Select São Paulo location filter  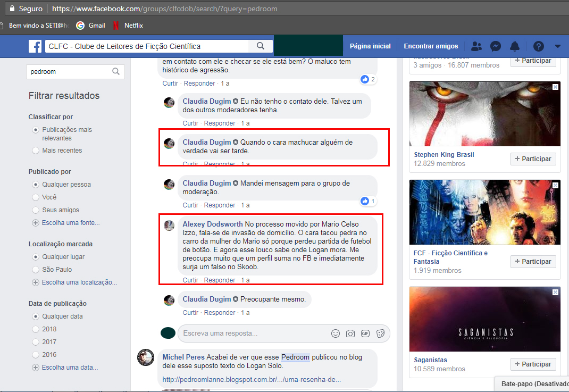click(36, 269)
